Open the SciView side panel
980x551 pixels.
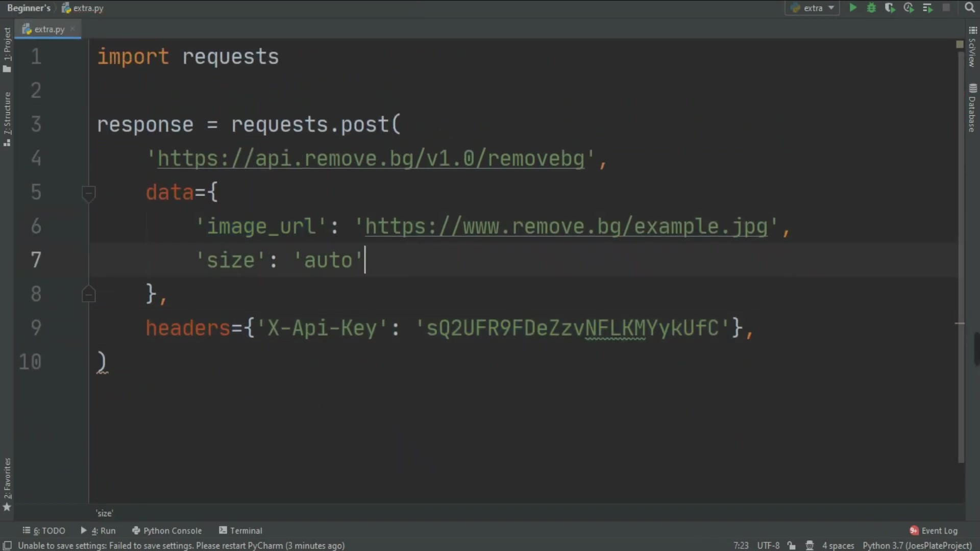coord(972,47)
